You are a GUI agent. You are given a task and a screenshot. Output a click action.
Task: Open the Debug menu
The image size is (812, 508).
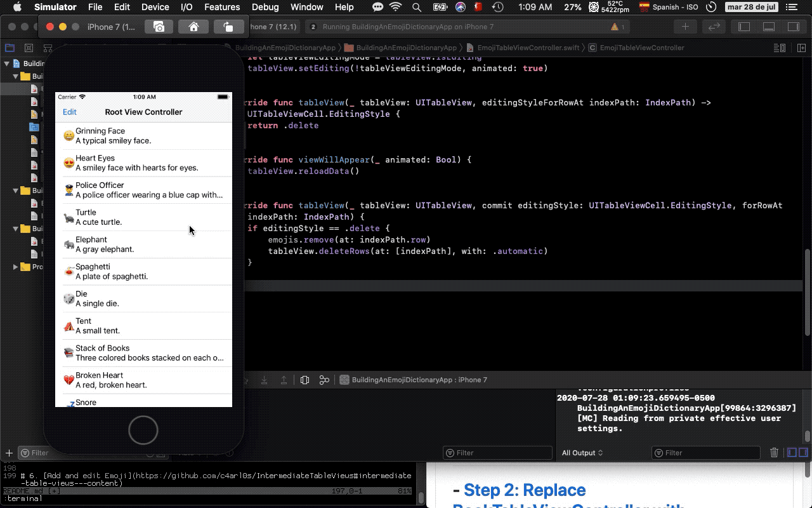pos(265,7)
